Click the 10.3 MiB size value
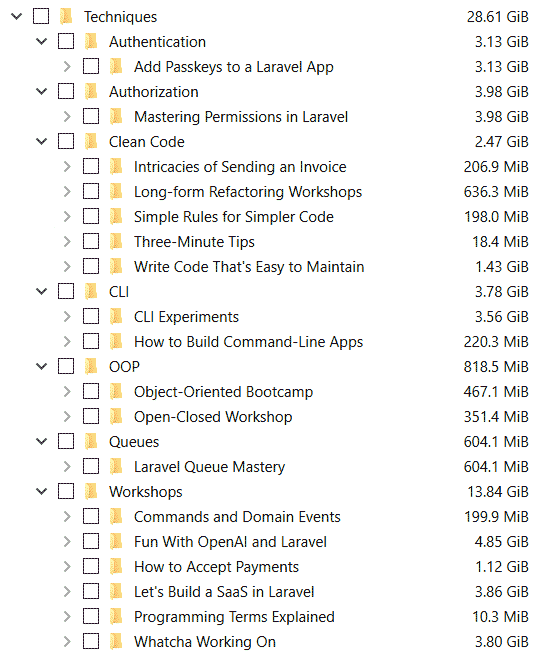 [x=500, y=617]
